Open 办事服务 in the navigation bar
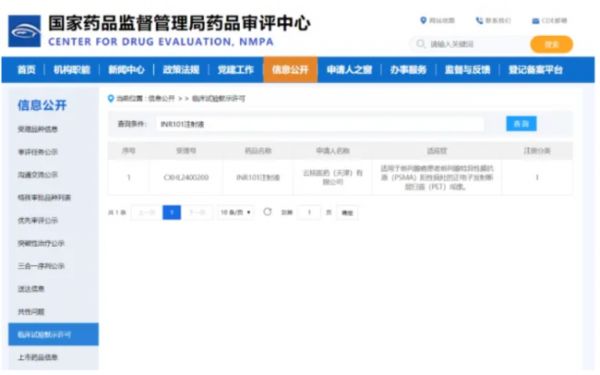Viewport: 600px width, 375px height. 408,70
